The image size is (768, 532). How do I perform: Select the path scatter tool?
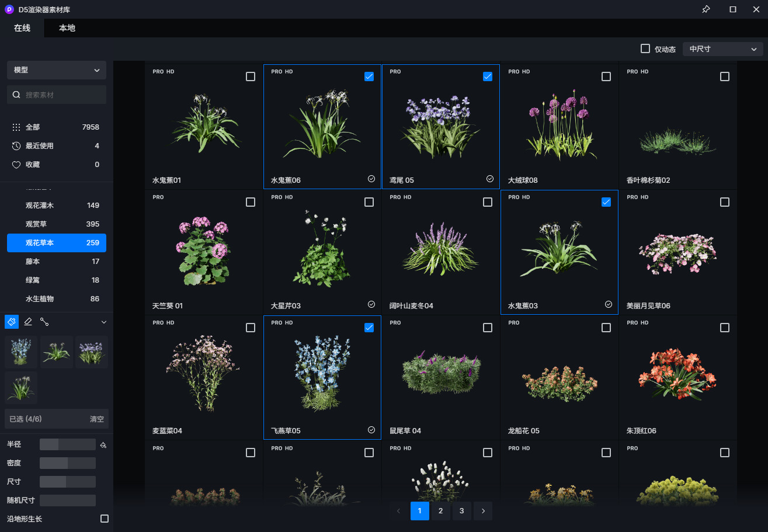point(44,322)
